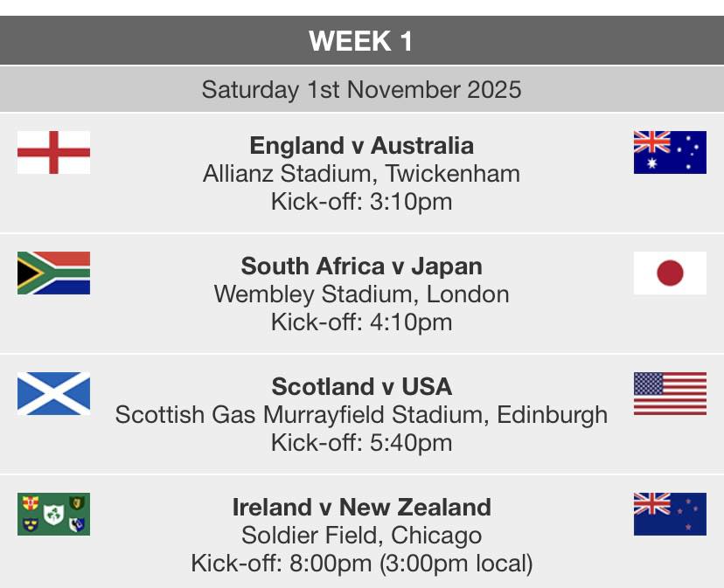
Task: Open the Ireland v New Zealand match
Action: pos(361,508)
